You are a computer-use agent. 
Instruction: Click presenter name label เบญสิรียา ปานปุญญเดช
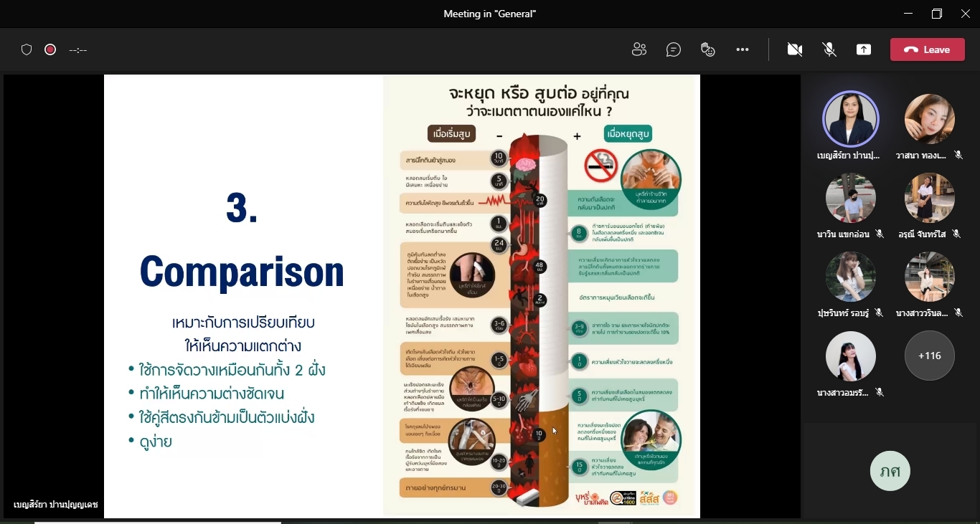[x=55, y=505]
